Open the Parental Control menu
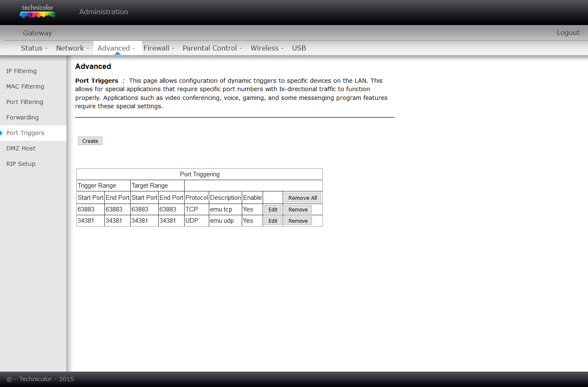This screenshot has height=387, width=588. [213, 48]
